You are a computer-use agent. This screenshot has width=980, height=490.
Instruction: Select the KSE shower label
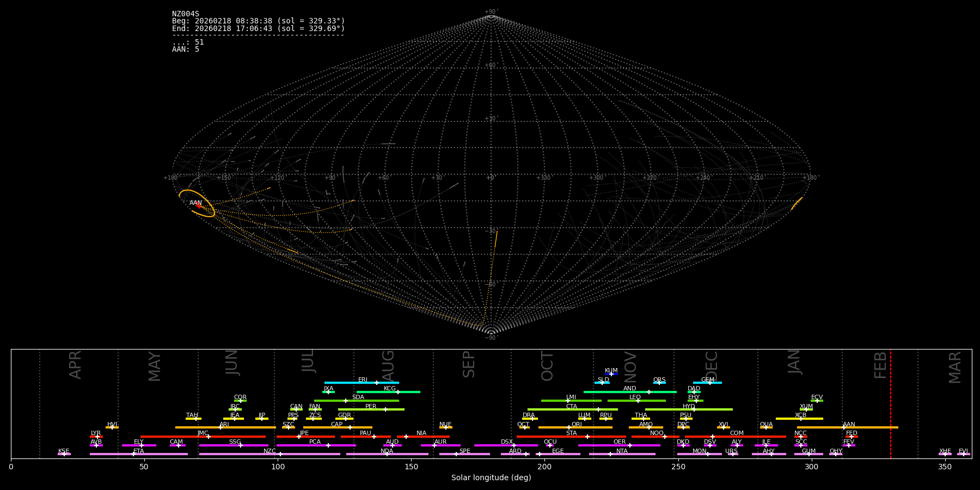point(64,451)
